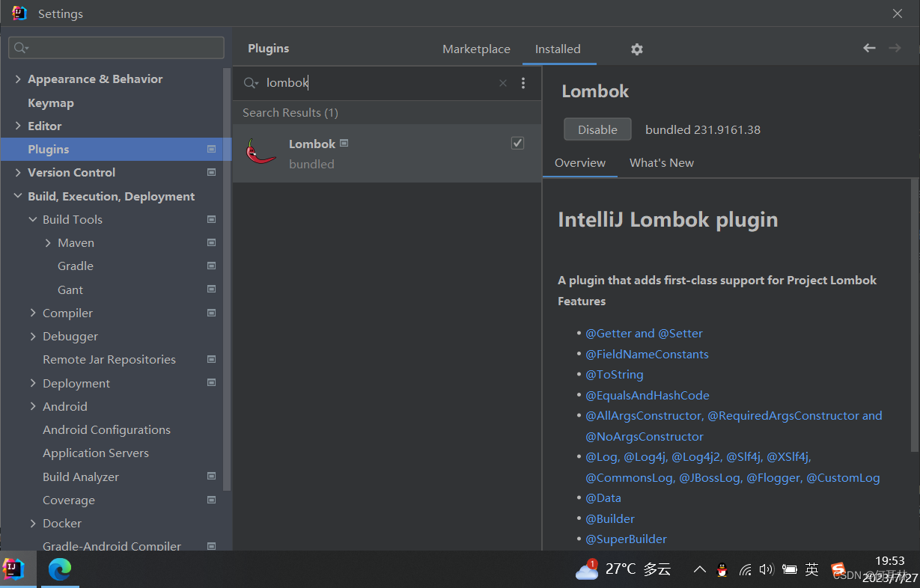Open the Wi-Fi network tray icon

coord(745,570)
